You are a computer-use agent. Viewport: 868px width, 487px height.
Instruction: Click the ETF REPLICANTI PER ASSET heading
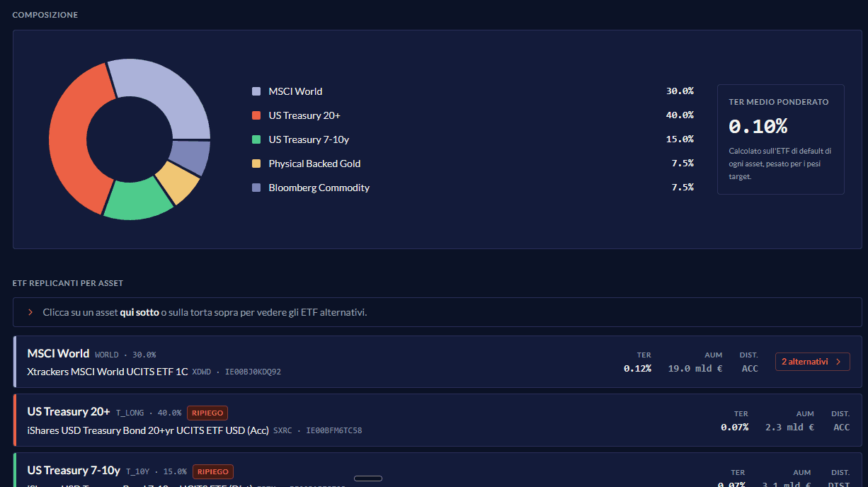click(x=68, y=283)
